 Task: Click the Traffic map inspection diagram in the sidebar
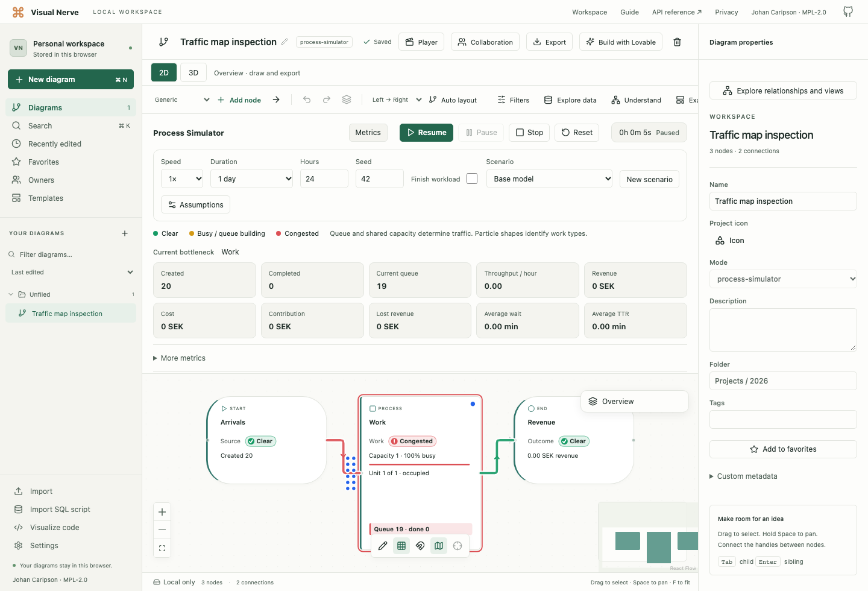click(x=71, y=314)
